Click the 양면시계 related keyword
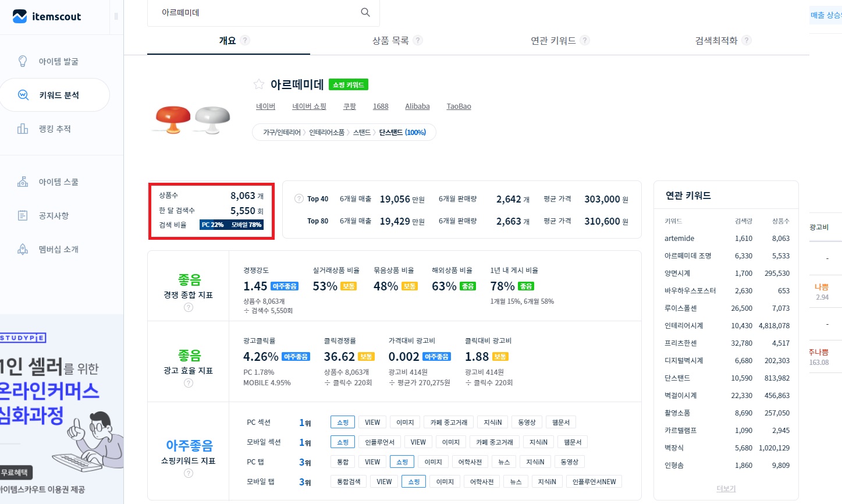 [677, 273]
